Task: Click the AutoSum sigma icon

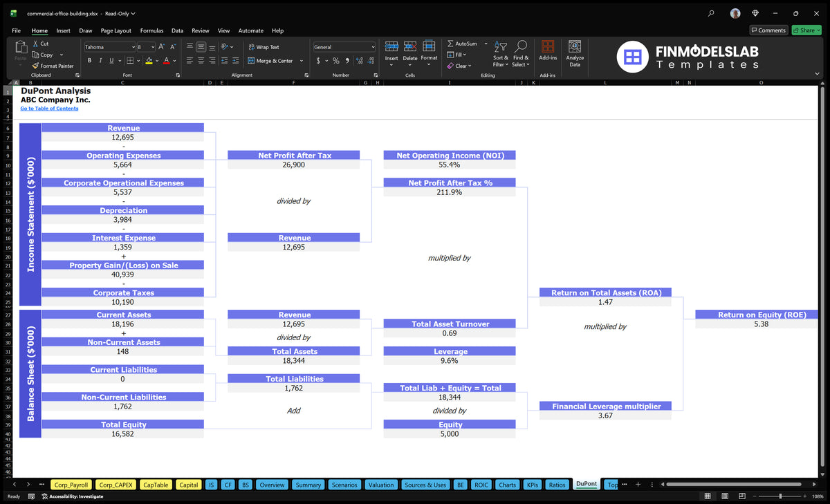Action: 450,44
